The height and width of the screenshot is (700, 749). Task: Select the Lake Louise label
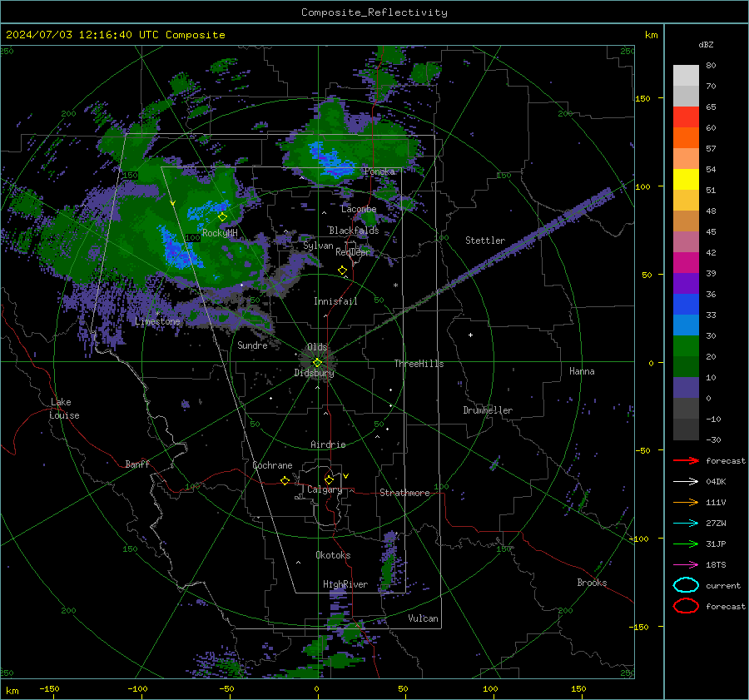click(x=64, y=409)
